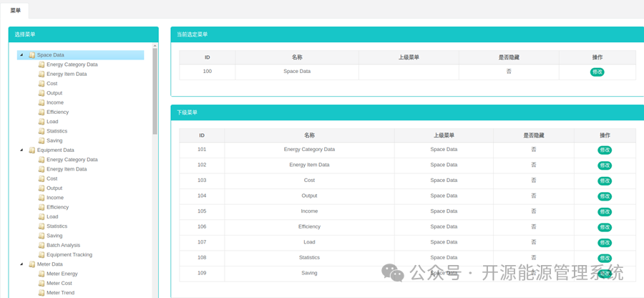Click icon beside Income under Equipment Data
The image size is (644, 298).
point(42,198)
